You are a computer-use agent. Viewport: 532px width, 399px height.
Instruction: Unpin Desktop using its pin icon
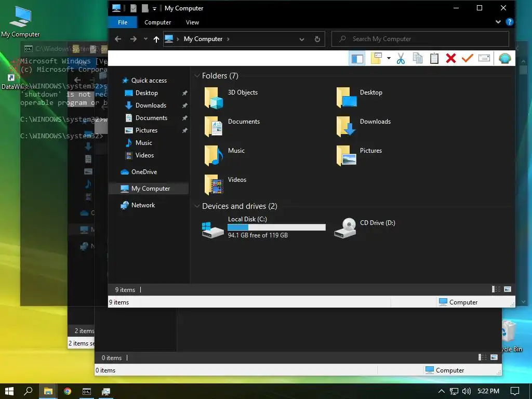tap(184, 93)
